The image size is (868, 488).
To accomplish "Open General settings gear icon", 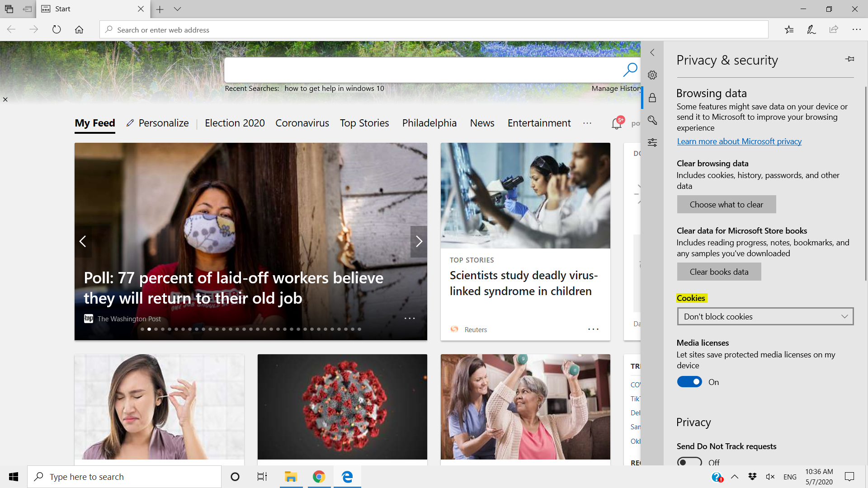I will [652, 75].
